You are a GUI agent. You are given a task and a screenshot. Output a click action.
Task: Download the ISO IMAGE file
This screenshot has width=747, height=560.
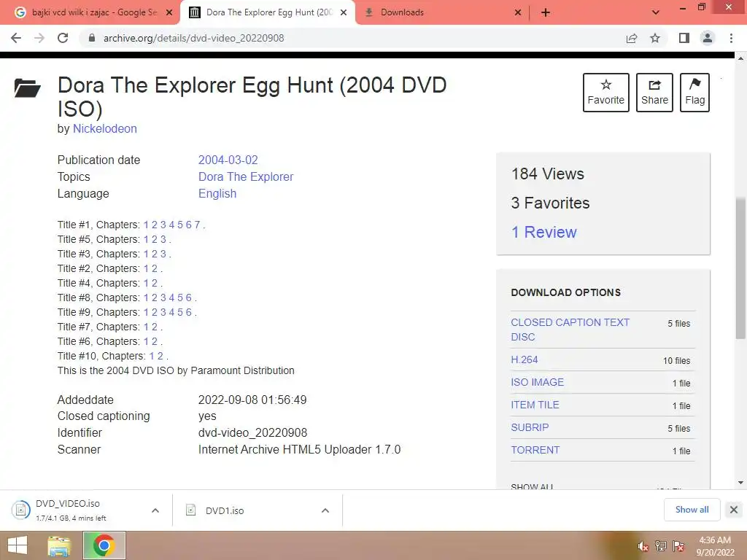[538, 382]
